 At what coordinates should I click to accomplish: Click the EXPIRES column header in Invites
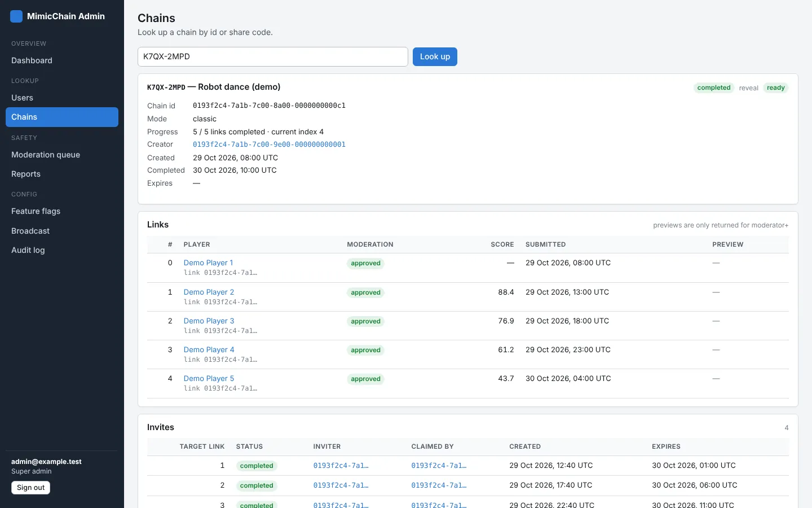tap(666, 446)
